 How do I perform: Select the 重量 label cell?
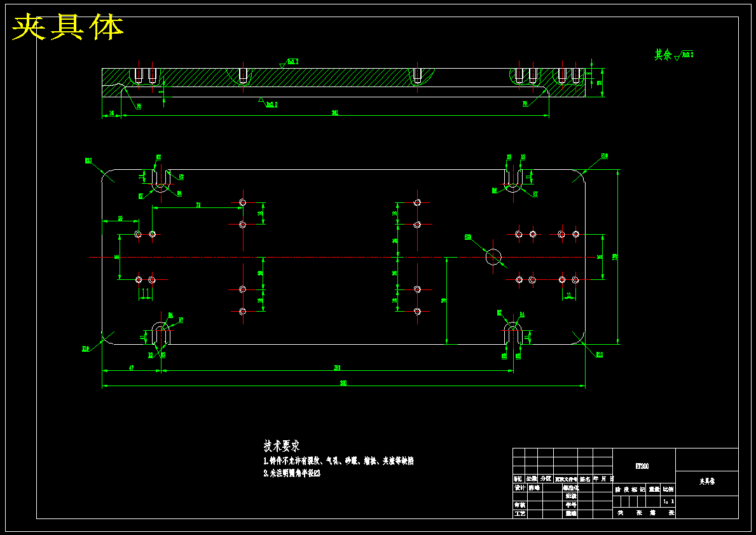(x=654, y=490)
